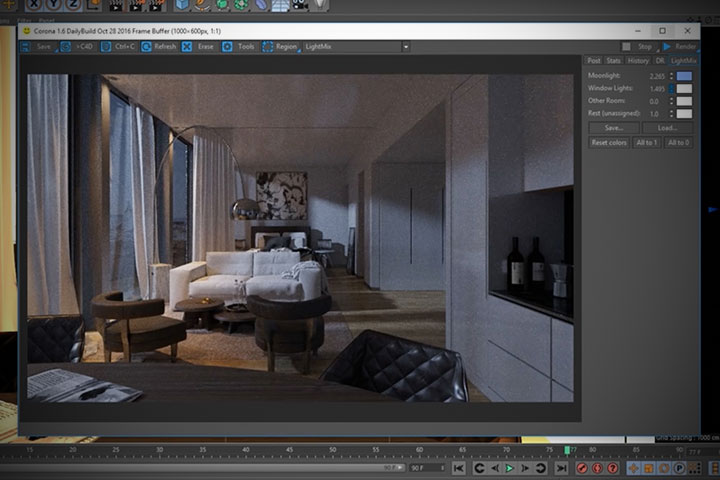Play the animation forward
The height and width of the screenshot is (480, 720).
pyautogui.click(x=509, y=468)
